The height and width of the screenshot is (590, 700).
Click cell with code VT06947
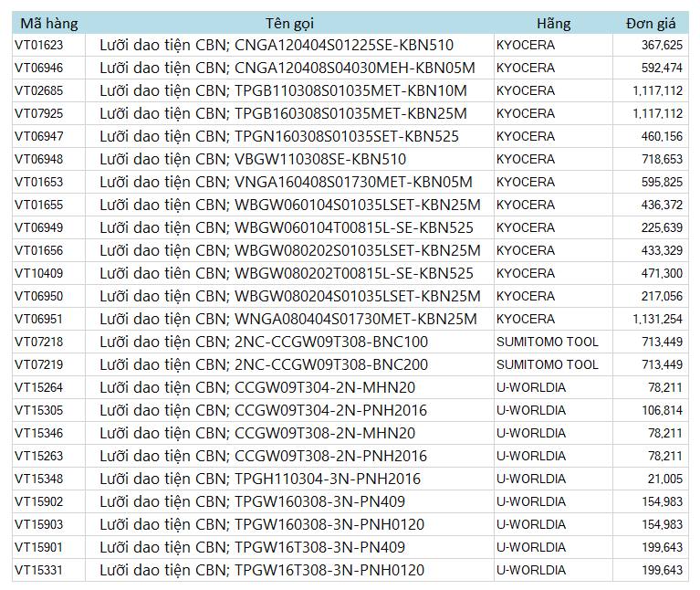click(x=49, y=136)
